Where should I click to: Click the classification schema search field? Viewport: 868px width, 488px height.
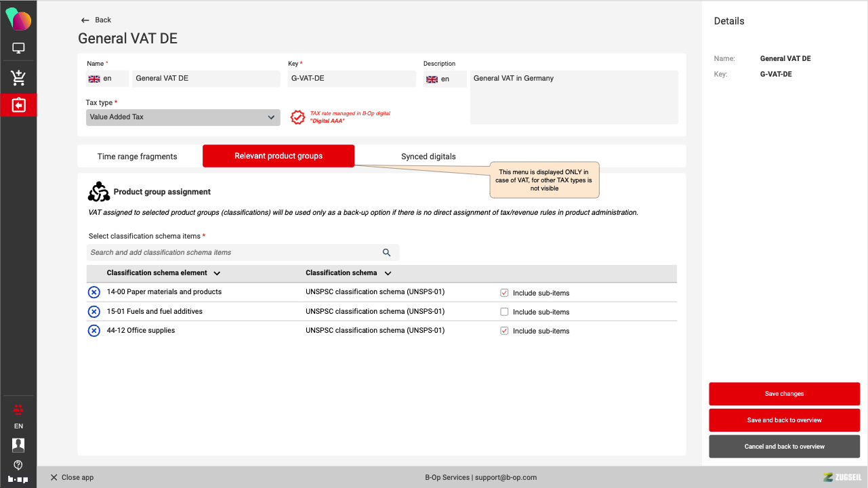pos(230,253)
